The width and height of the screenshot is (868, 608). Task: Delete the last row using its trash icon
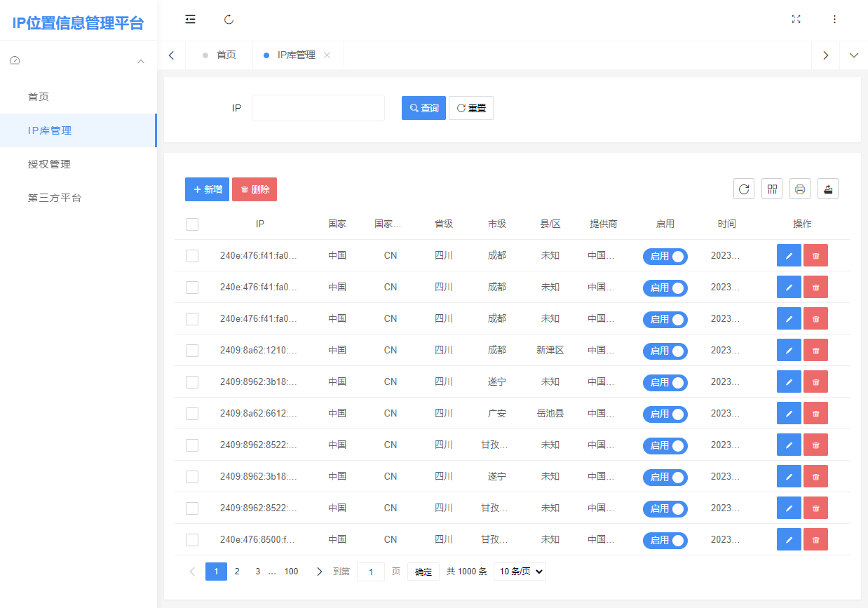click(815, 539)
